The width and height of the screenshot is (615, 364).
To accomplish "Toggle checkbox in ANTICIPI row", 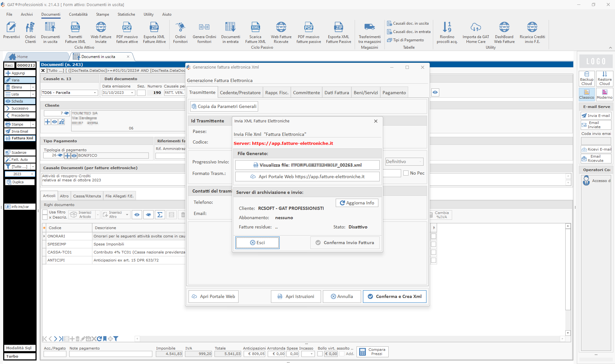I will (x=434, y=260).
